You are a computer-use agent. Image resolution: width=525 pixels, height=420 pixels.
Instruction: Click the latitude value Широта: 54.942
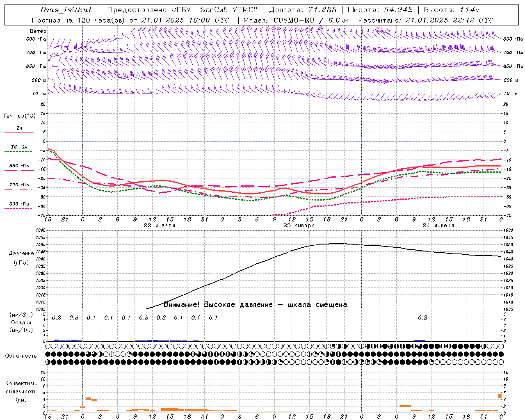click(x=380, y=10)
